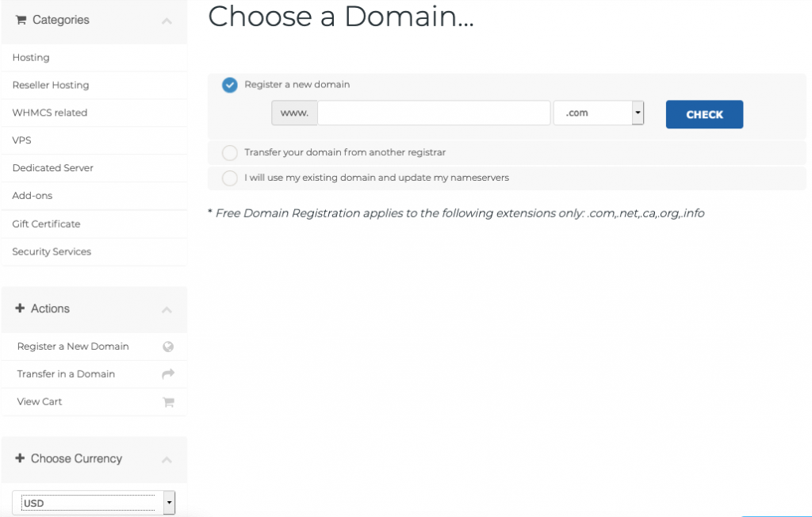Click the plus icon beside Actions
Screen dimensions: 812x517
click(x=20, y=308)
